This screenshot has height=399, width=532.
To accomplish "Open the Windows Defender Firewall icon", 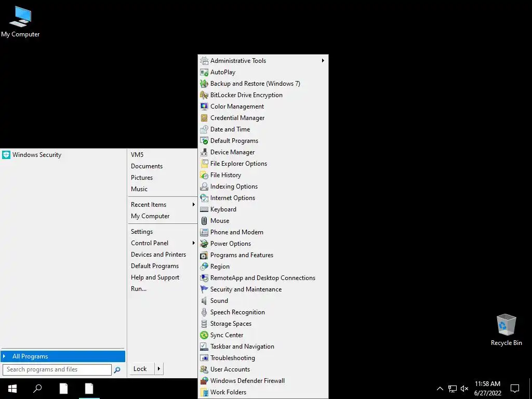I will pyautogui.click(x=204, y=381).
